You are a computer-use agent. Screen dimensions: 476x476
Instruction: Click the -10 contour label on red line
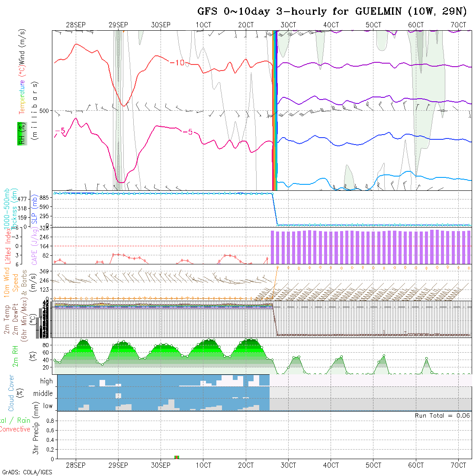pos(177,63)
